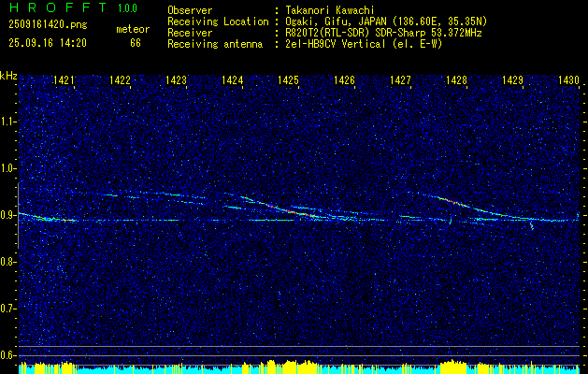Select the 0.8 kHz frequency label
Screen dimensions: 588x374
click(7, 262)
